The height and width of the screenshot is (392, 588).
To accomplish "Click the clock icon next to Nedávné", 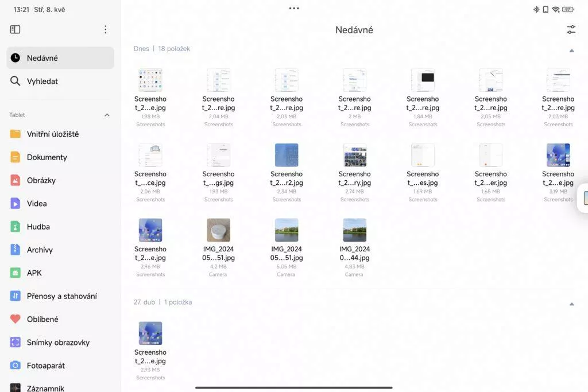I will pyautogui.click(x=15, y=58).
